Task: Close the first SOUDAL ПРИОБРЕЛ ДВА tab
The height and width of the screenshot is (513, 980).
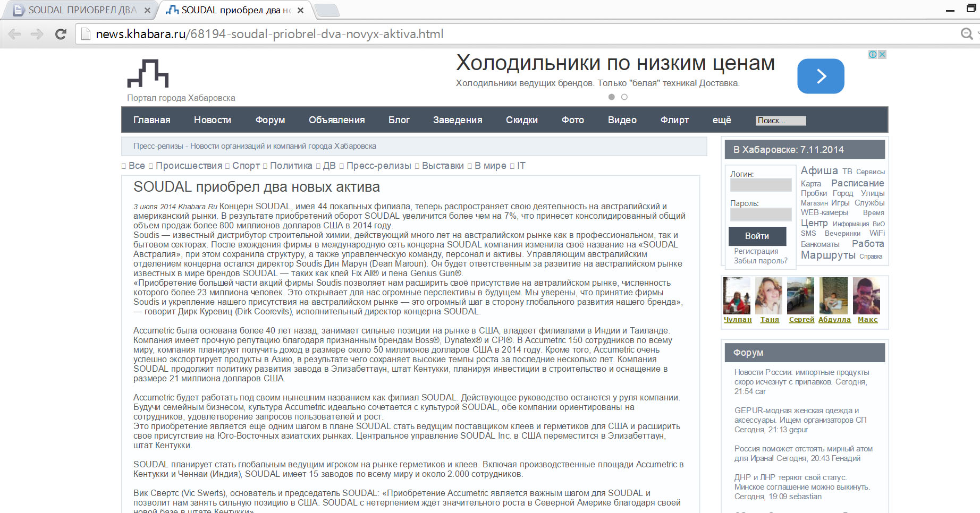Action: tap(147, 10)
